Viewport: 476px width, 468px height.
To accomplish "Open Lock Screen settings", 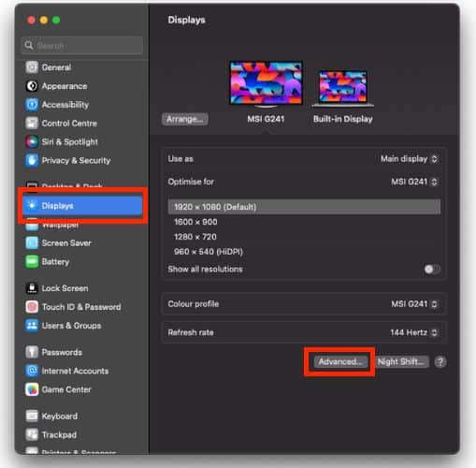I will (65, 288).
